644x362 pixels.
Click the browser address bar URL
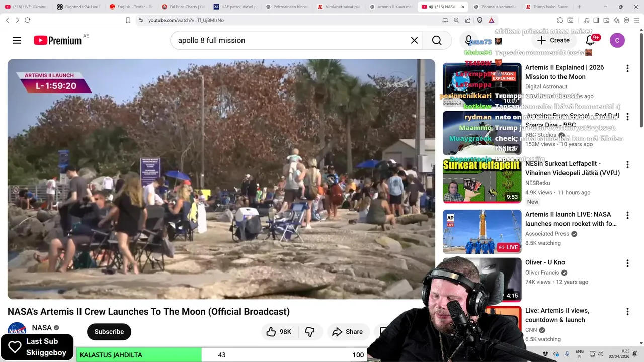pyautogui.click(x=186, y=20)
